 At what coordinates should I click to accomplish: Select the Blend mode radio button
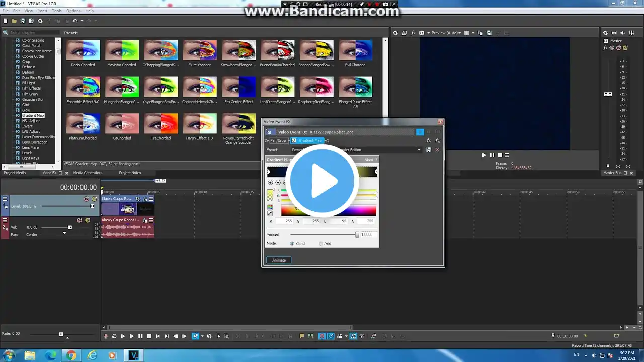point(292,244)
